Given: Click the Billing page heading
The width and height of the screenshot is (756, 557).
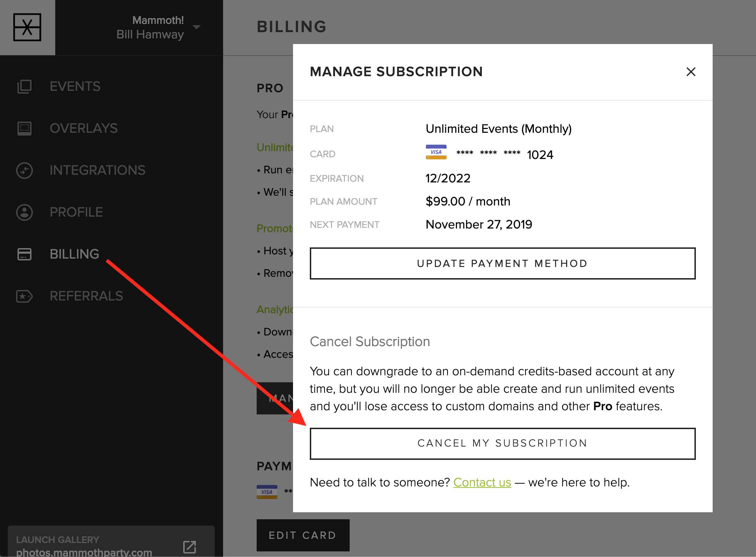Looking at the screenshot, I should click(x=292, y=27).
